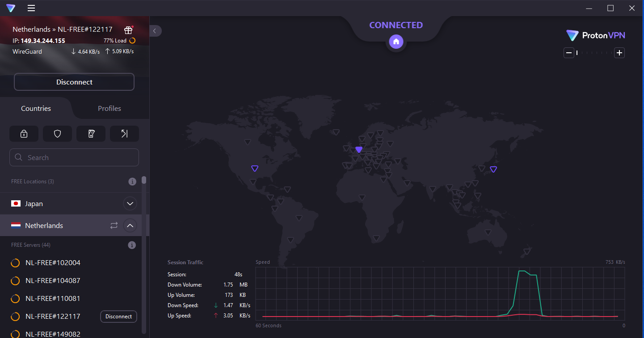
Task: Click inside the Search field
Action: coord(74,157)
